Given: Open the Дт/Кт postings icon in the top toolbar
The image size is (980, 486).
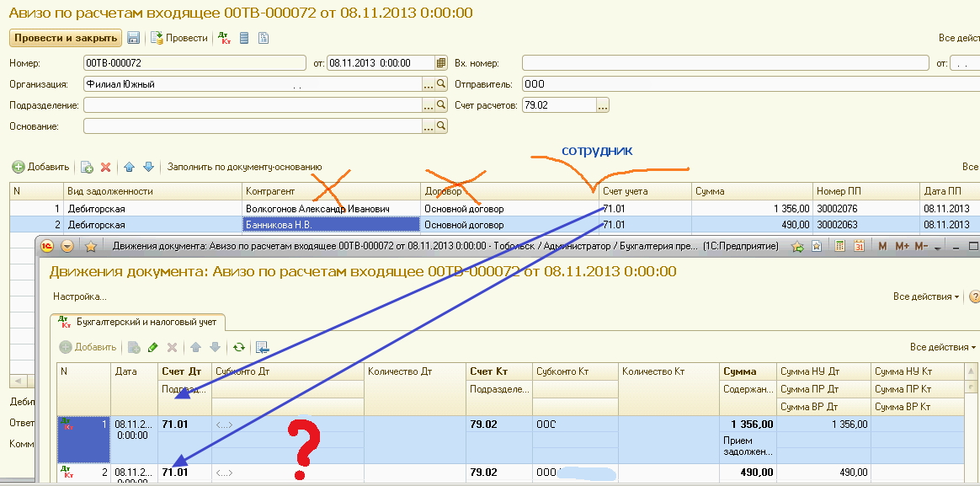Looking at the screenshot, I should click(224, 38).
